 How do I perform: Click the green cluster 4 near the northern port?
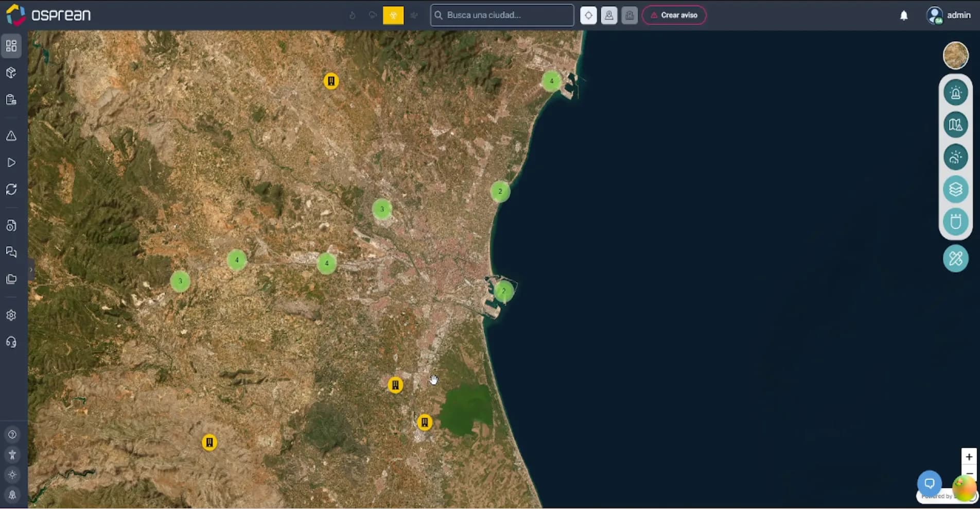551,81
